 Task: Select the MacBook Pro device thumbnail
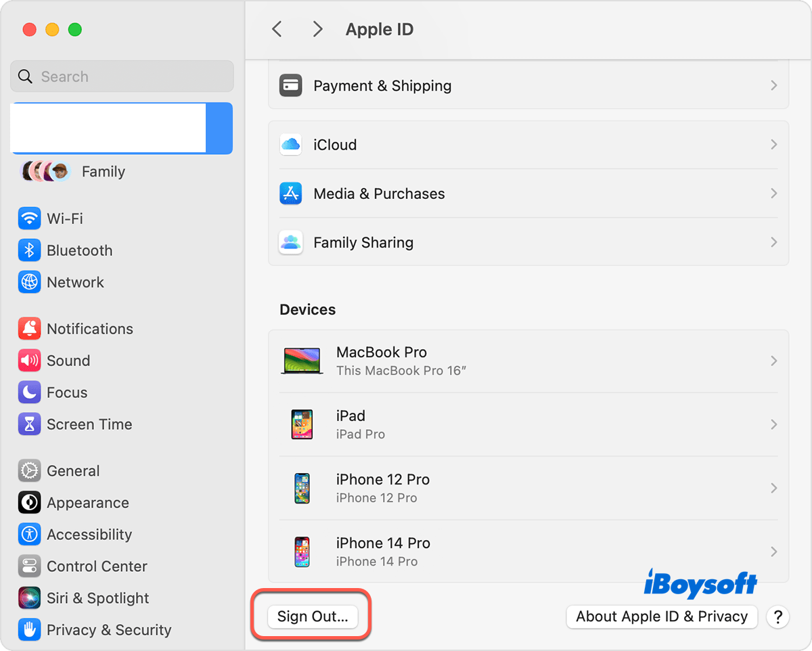tap(302, 361)
